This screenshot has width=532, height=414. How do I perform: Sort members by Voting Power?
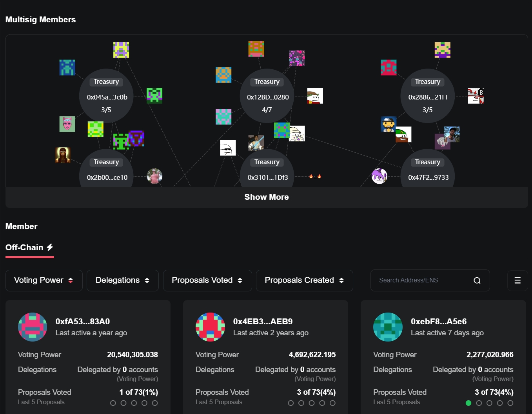[x=44, y=280]
